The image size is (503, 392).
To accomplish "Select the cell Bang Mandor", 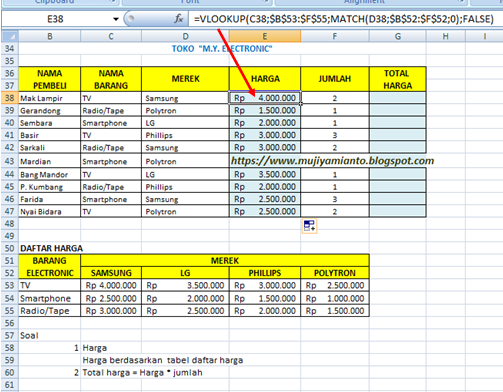I will (49, 174).
